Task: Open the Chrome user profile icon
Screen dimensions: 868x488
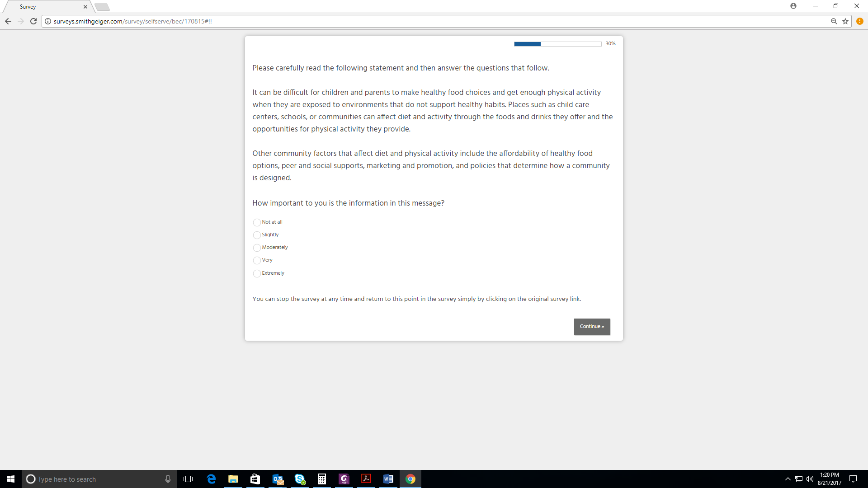Action: click(x=793, y=6)
